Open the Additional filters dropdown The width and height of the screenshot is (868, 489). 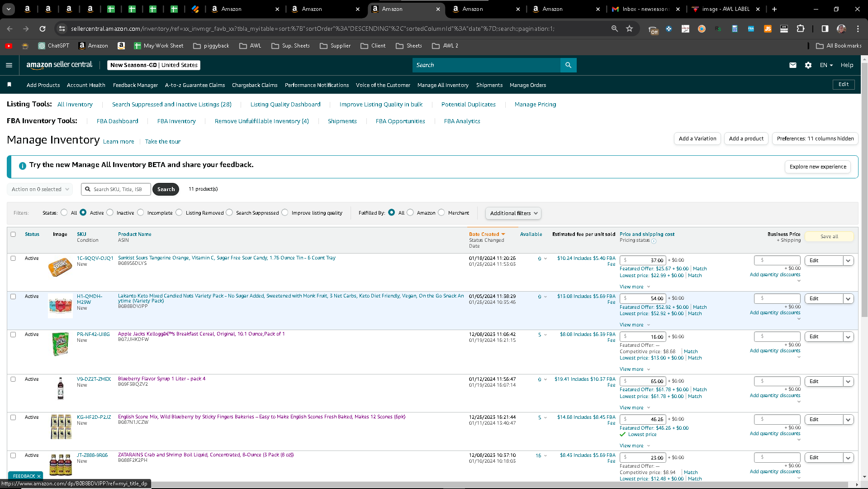(x=513, y=213)
